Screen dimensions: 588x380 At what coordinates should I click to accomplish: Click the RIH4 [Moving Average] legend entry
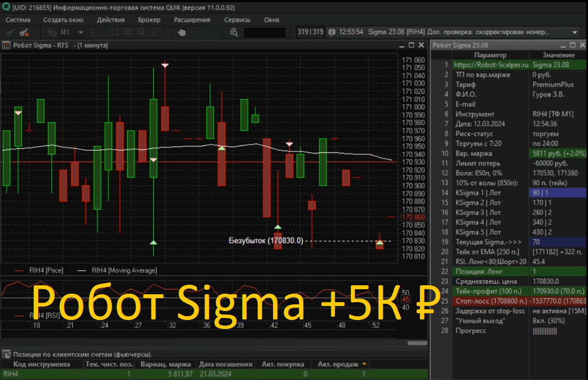[x=117, y=271]
